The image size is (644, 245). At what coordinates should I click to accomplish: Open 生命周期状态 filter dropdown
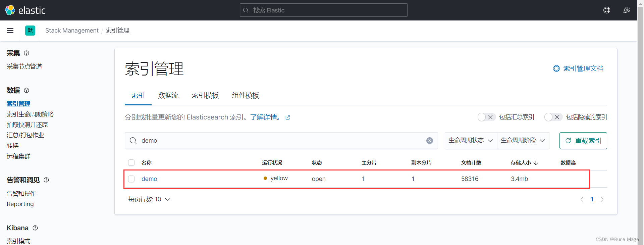[471, 141]
